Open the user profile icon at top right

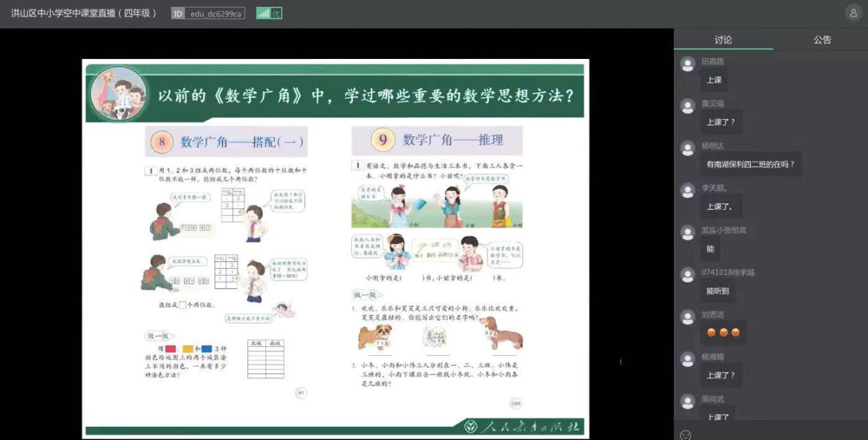click(854, 13)
